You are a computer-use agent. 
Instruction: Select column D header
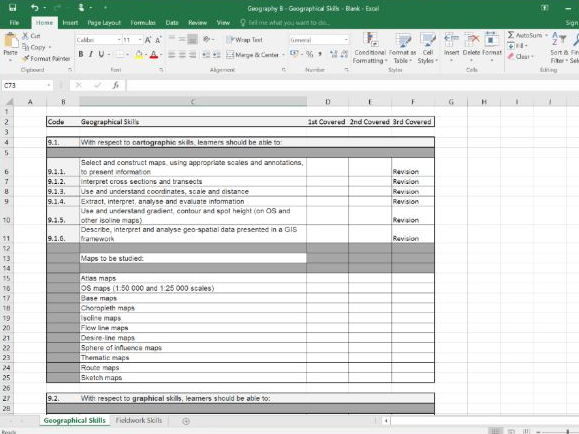click(x=328, y=102)
